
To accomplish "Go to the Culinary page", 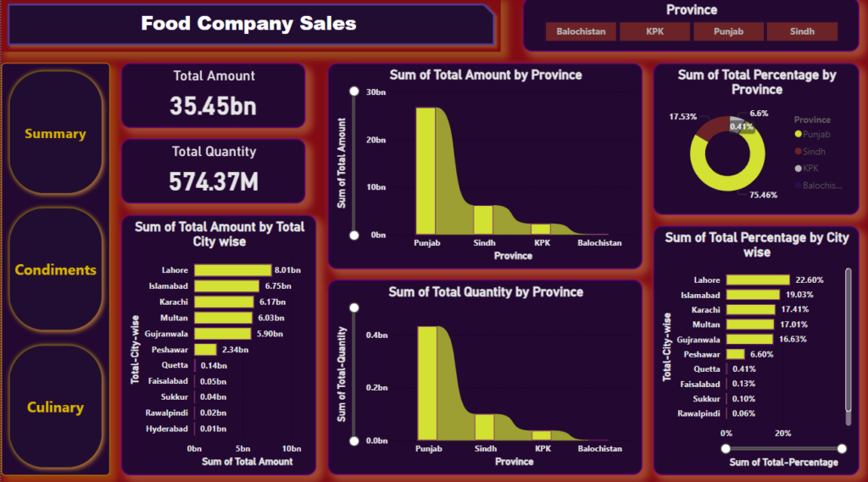I will 55,407.
